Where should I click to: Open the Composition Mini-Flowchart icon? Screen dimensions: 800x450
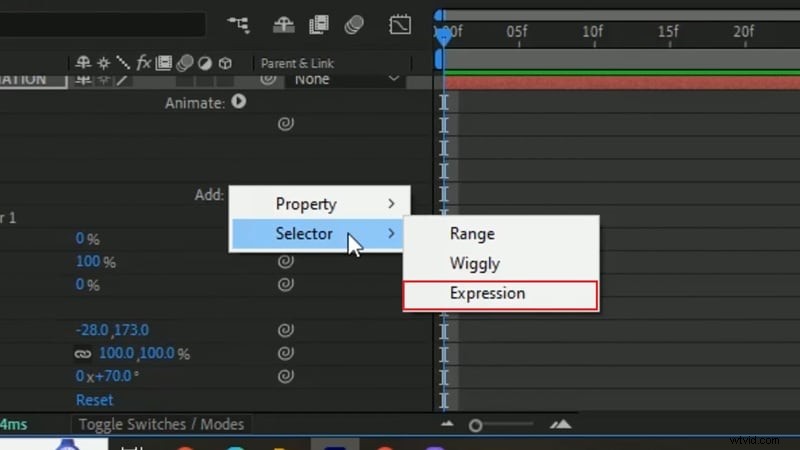[x=239, y=24]
